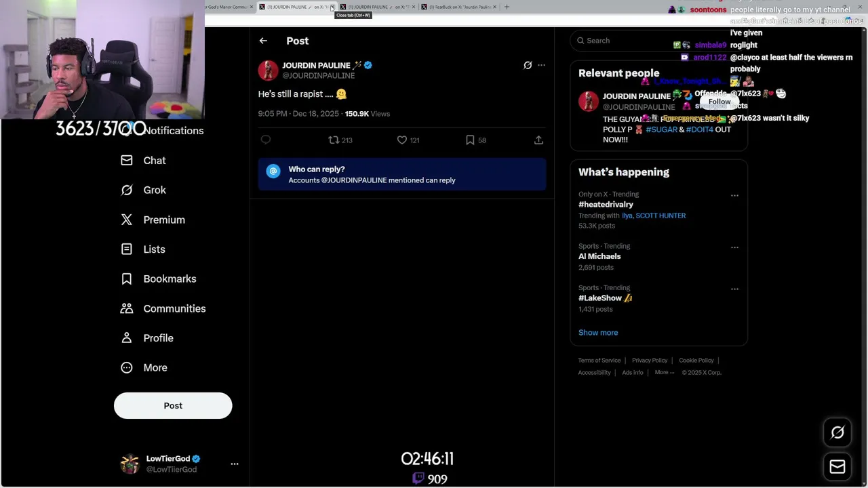Open the More menu in sidebar
This screenshot has width=868, height=488.
coord(144,368)
